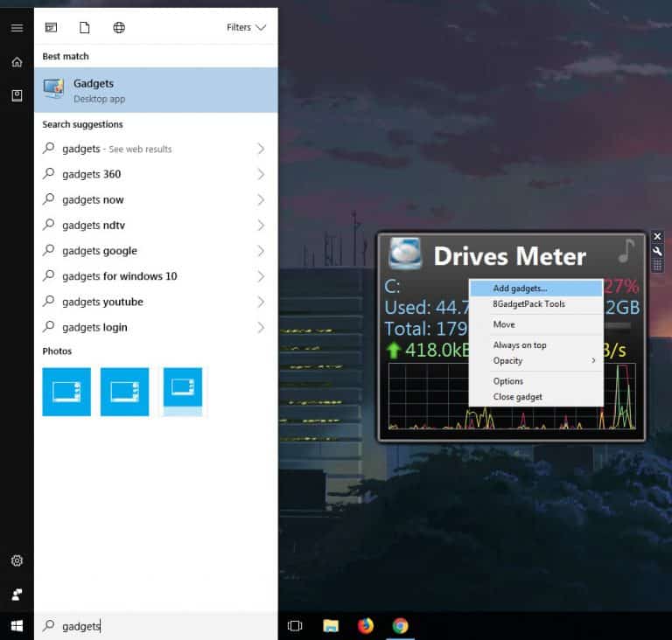Open gadget options wrench icon
Screen dimensions: 672x640
tap(657, 251)
